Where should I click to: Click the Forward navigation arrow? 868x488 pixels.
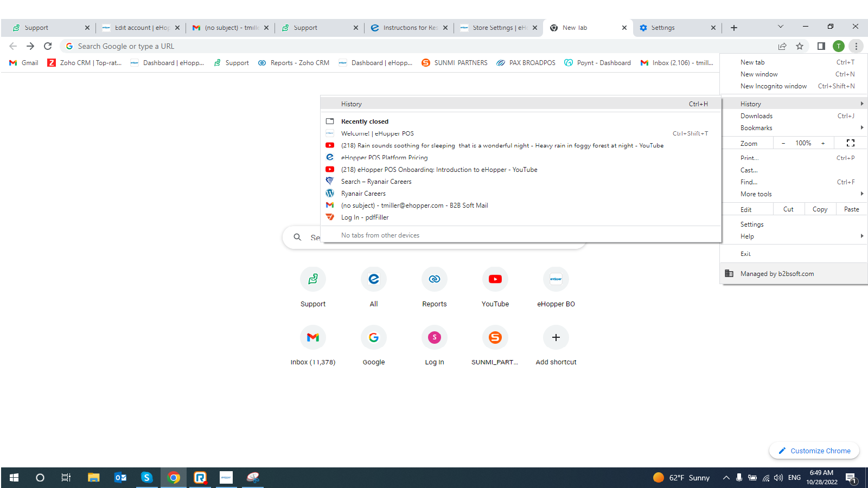click(x=30, y=46)
